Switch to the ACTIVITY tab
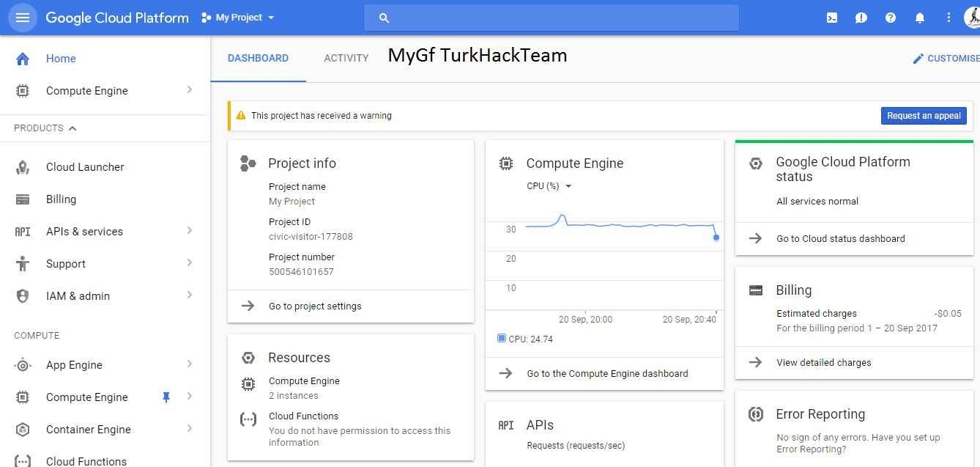 pyautogui.click(x=346, y=58)
